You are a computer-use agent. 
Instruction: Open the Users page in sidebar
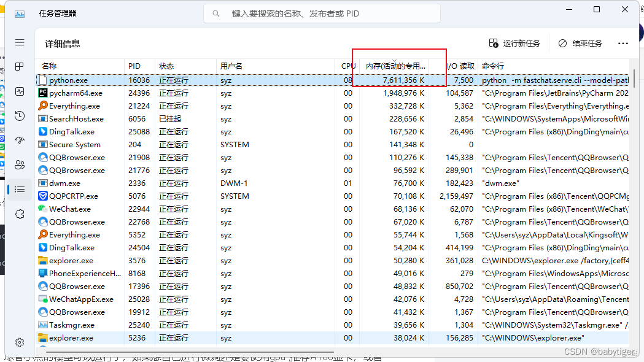[20, 165]
